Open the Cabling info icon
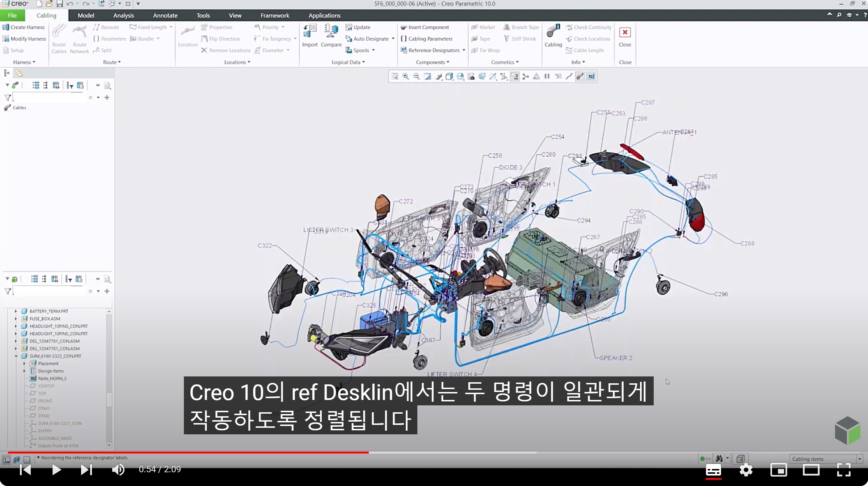This screenshot has width=868, height=486. (553, 31)
